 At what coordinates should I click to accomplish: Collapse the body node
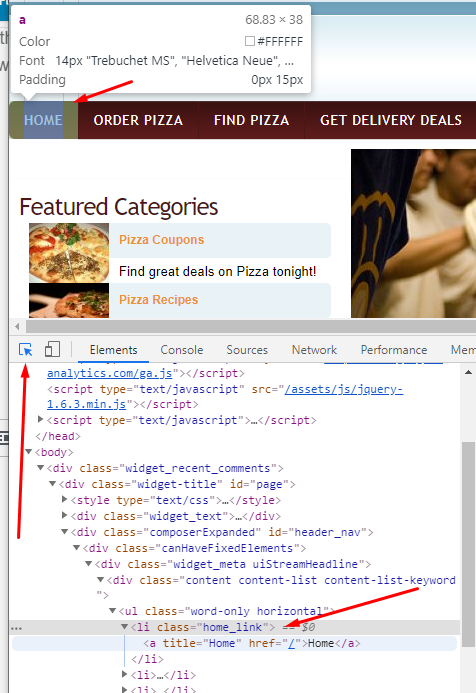pos(28,452)
